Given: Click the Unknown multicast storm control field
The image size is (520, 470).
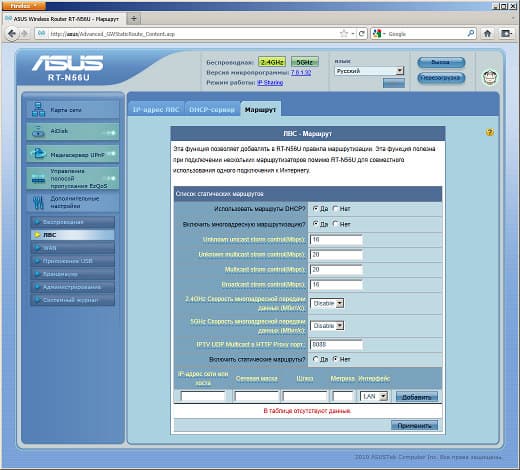Looking at the screenshot, I should [336, 255].
